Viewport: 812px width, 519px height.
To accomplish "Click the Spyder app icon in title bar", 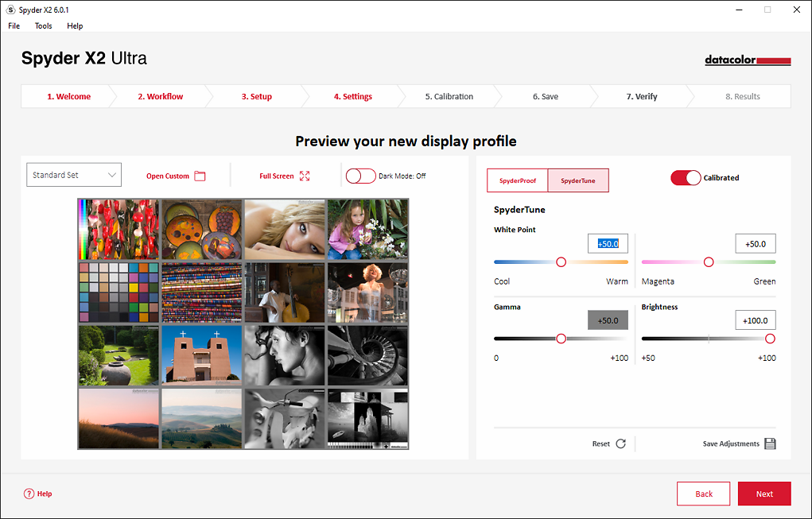I will [x=10, y=10].
